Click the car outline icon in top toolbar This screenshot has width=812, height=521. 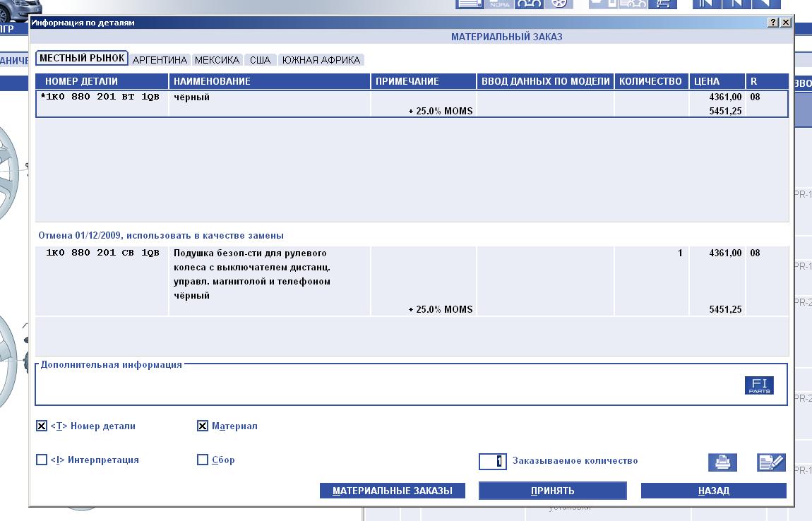[530, 4]
